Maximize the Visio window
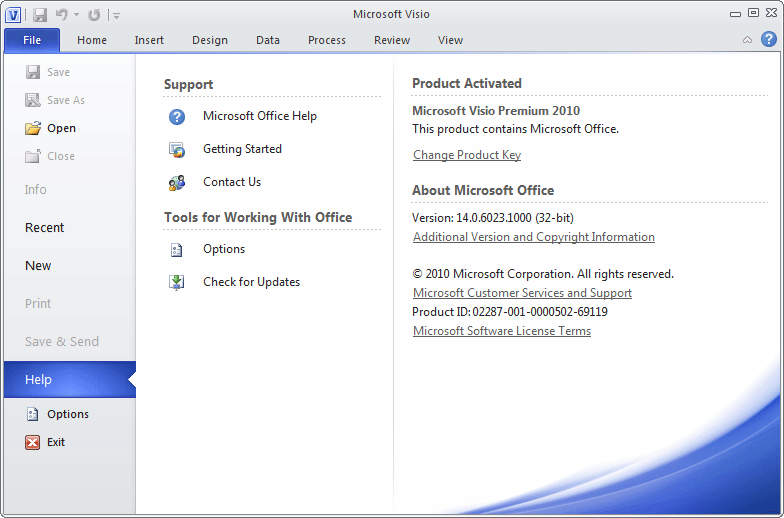The width and height of the screenshot is (784, 518). point(753,13)
